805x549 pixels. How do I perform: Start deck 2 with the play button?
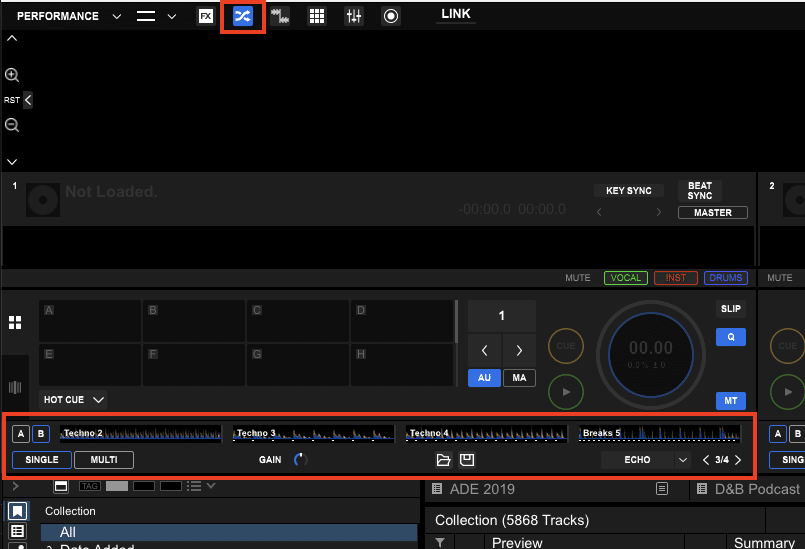pos(788,392)
